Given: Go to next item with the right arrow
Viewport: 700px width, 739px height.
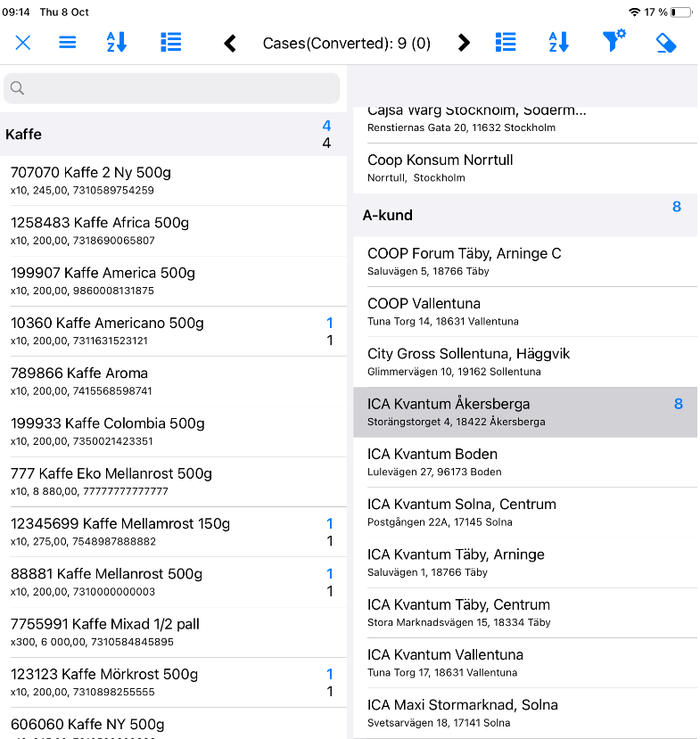Looking at the screenshot, I should (464, 43).
